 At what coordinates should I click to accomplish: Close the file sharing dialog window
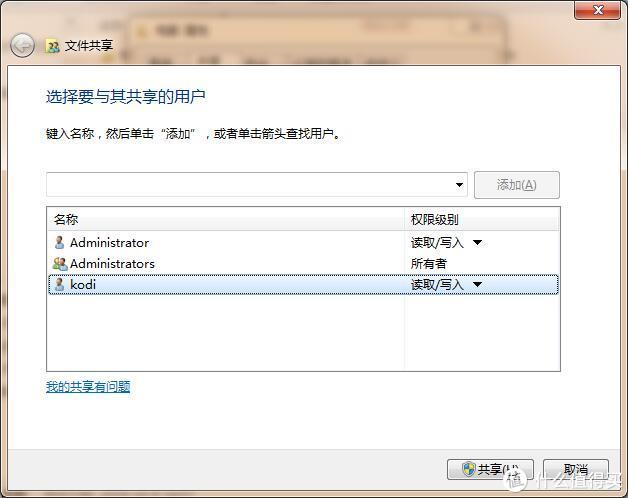click(597, 10)
